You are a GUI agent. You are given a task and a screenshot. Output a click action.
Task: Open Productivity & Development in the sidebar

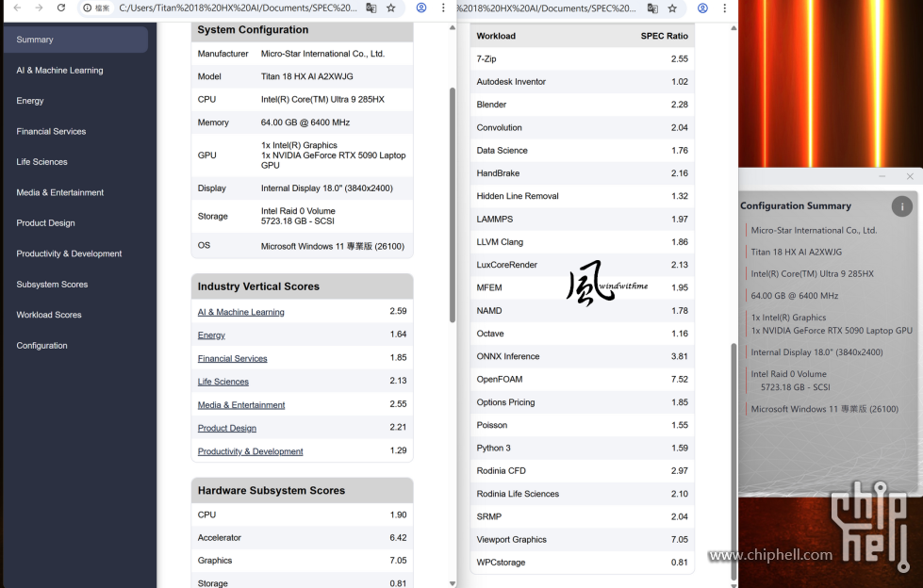point(69,253)
